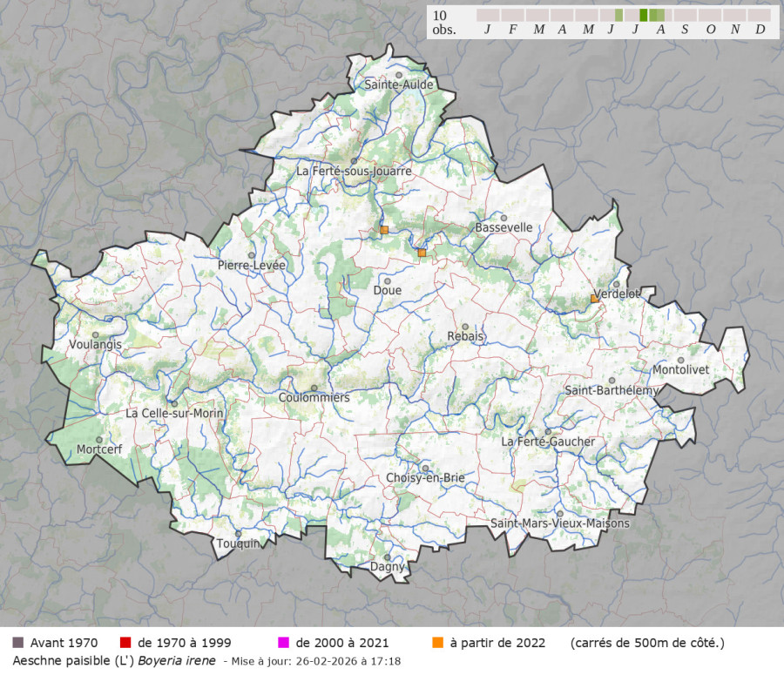Click the 'D' December month label

[x=760, y=30]
